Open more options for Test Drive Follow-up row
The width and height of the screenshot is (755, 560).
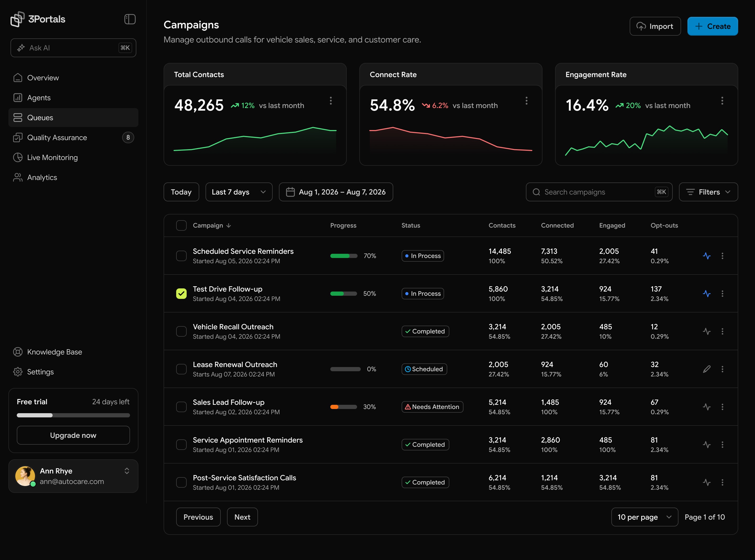[x=722, y=294]
